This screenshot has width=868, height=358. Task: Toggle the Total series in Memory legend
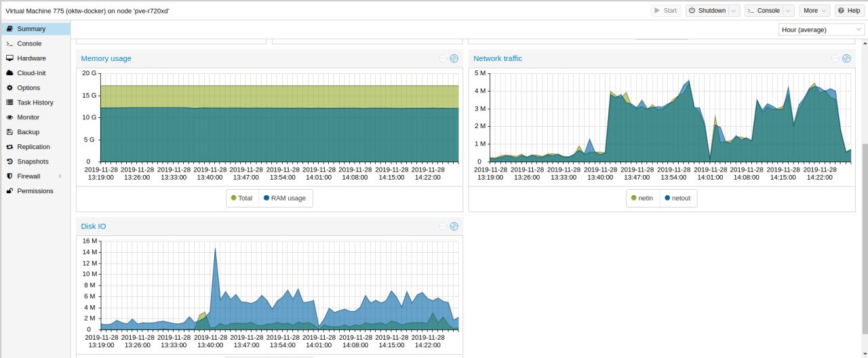coord(242,198)
